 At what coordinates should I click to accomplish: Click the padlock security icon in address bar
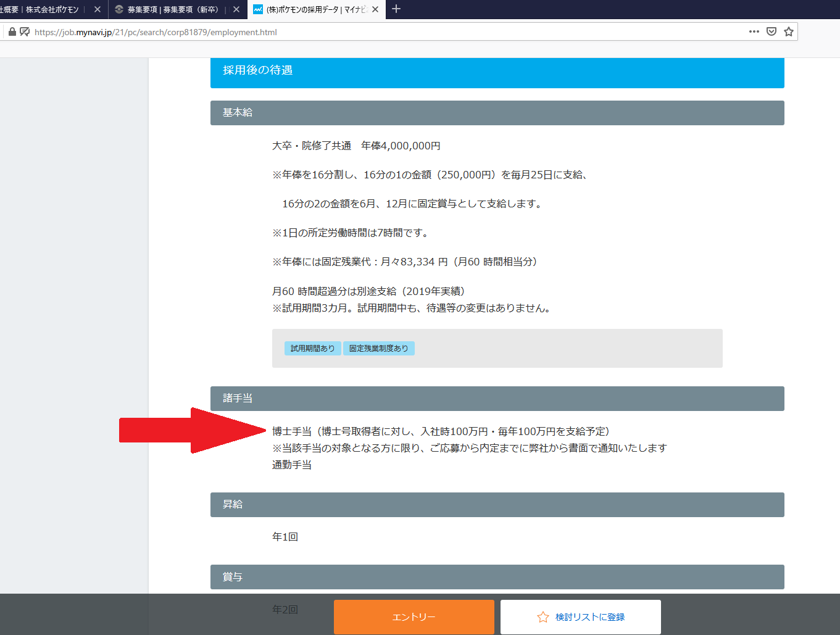[11, 31]
